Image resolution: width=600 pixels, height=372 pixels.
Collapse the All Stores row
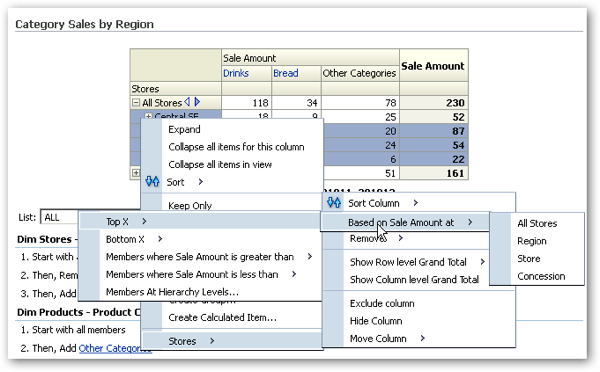(136, 103)
